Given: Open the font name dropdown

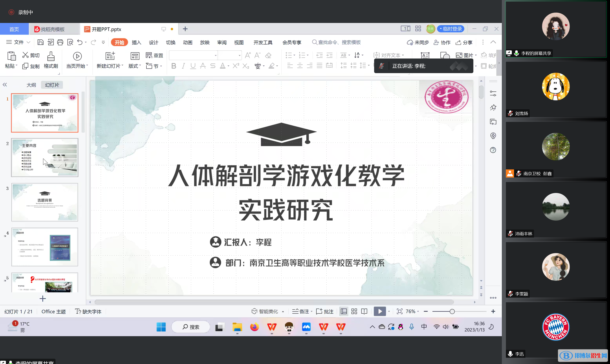Looking at the screenshot, I should (216, 55).
